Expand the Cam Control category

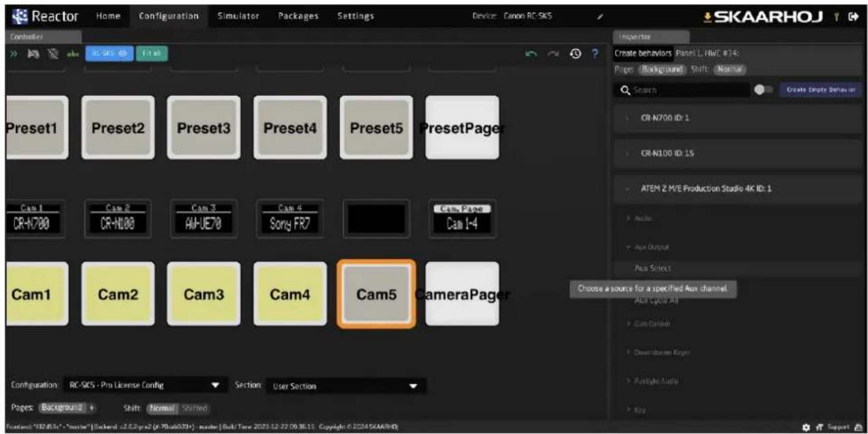click(648, 323)
